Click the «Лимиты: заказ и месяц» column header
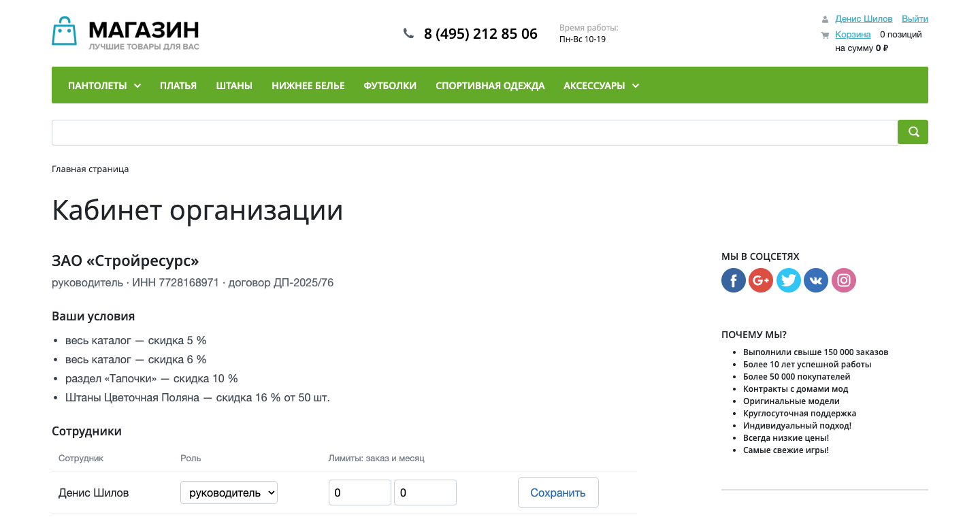980x517 pixels. (376, 458)
